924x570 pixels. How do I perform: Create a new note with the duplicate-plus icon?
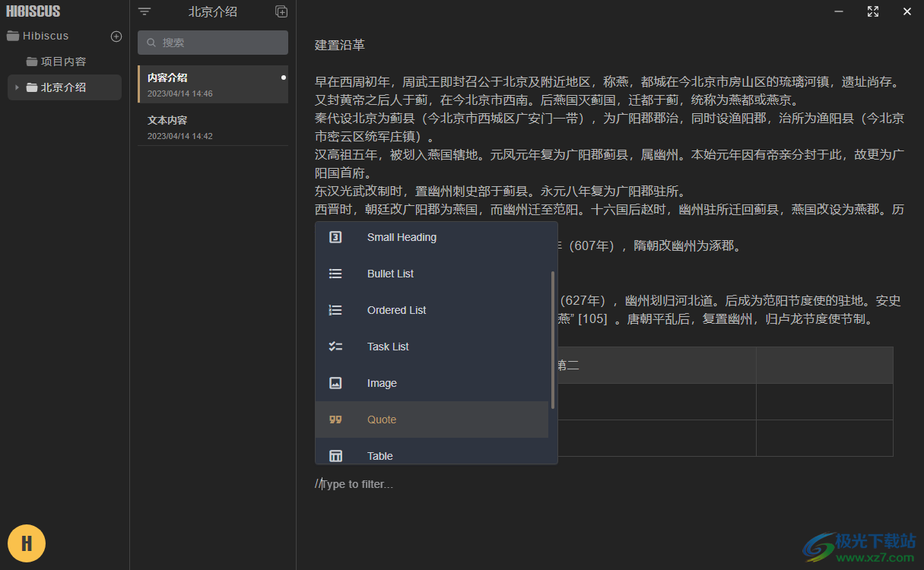[x=281, y=11]
